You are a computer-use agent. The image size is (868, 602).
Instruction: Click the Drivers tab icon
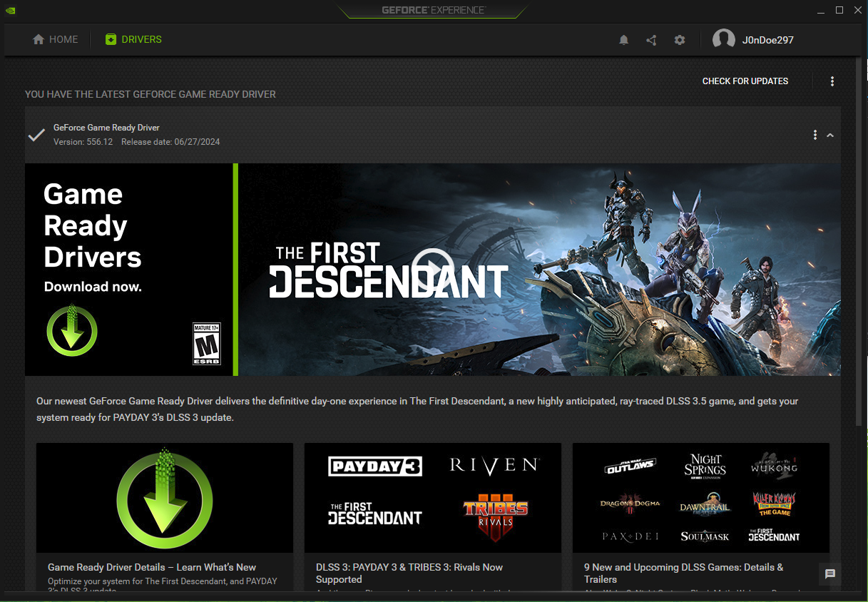click(111, 39)
